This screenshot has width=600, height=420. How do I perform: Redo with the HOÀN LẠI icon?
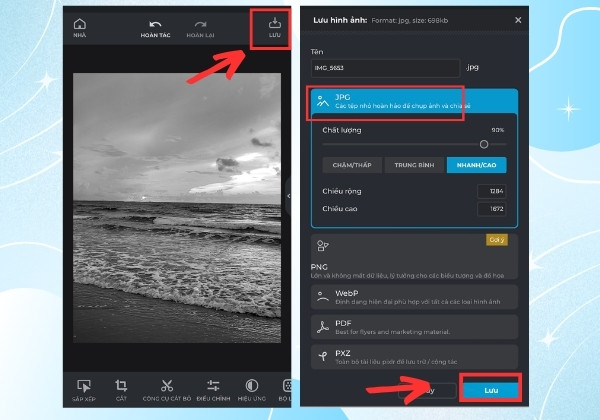[x=200, y=29]
